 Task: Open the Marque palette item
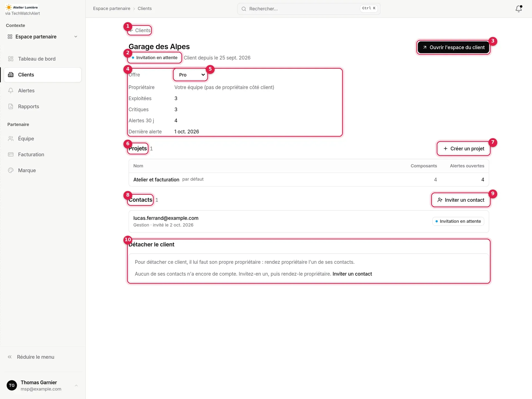click(x=43, y=170)
